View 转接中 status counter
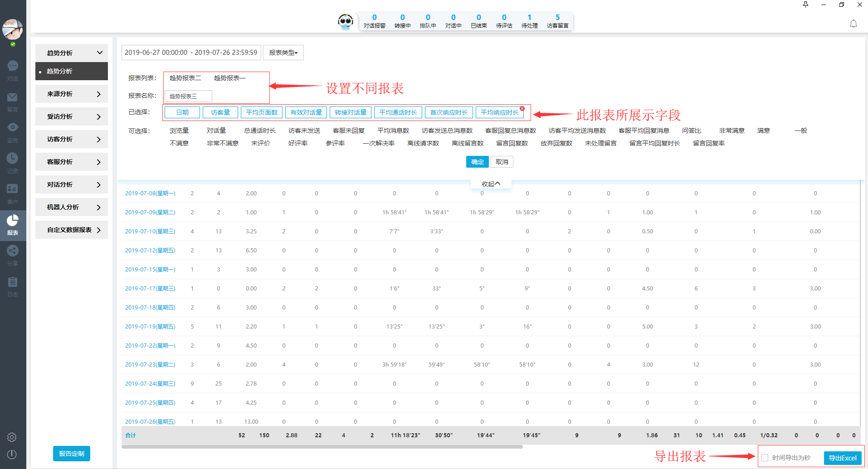This screenshot has height=469, width=868. click(402, 21)
